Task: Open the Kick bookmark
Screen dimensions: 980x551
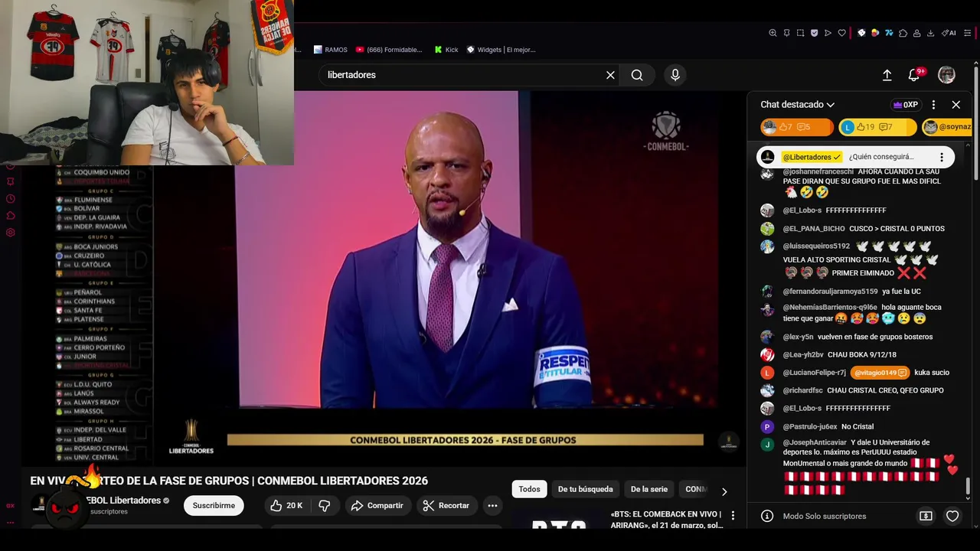Action: [x=446, y=50]
